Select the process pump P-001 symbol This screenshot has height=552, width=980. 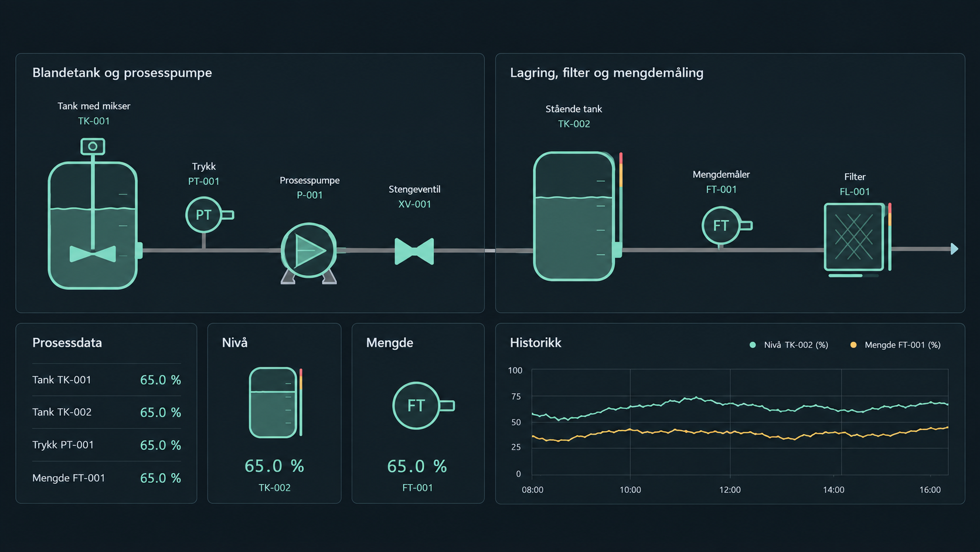tap(309, 252)
